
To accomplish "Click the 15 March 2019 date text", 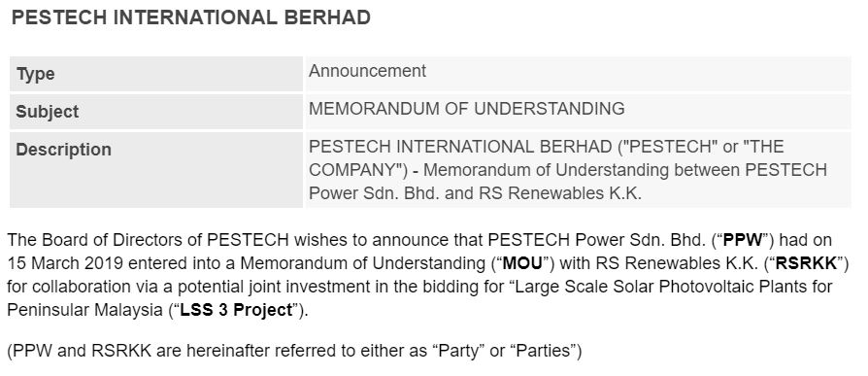I will coord(65,263).
